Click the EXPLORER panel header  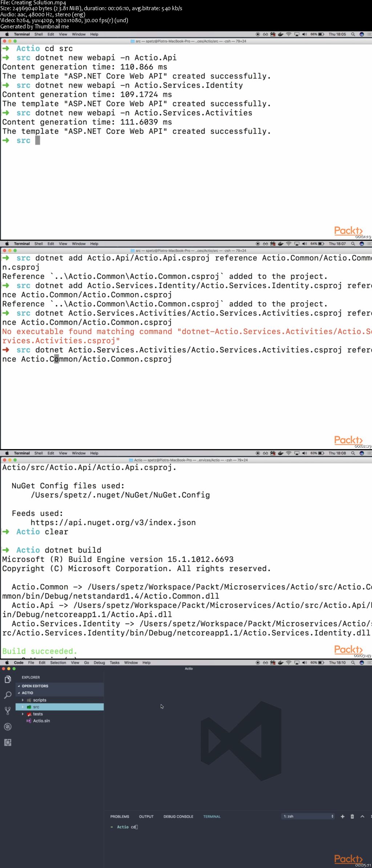pos(31,677)
